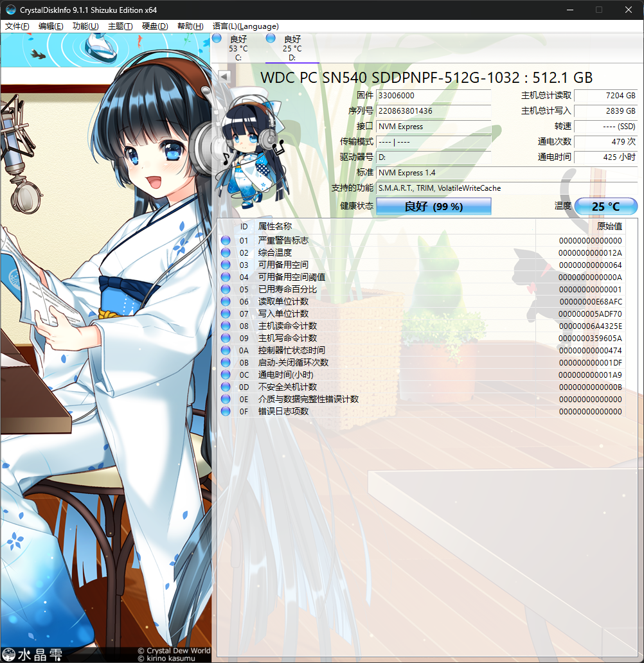Click the 序列号 serial number field

click(434, 111)
